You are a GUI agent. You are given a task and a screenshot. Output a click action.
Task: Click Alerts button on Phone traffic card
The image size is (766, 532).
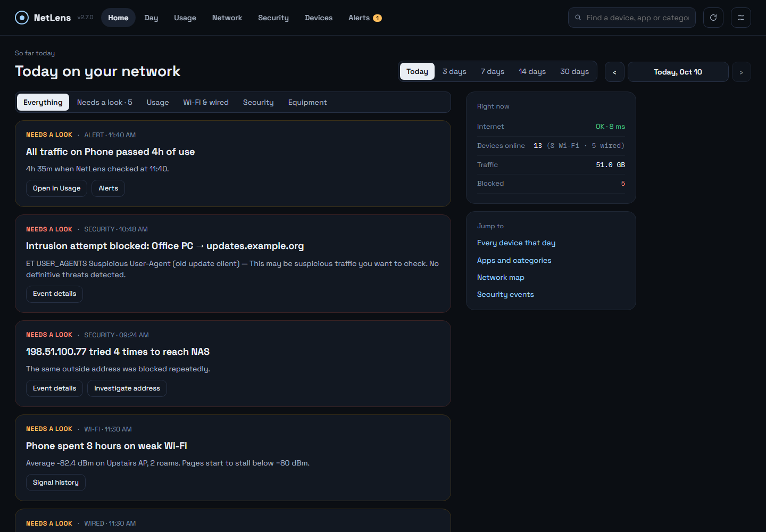pos(109,188)
